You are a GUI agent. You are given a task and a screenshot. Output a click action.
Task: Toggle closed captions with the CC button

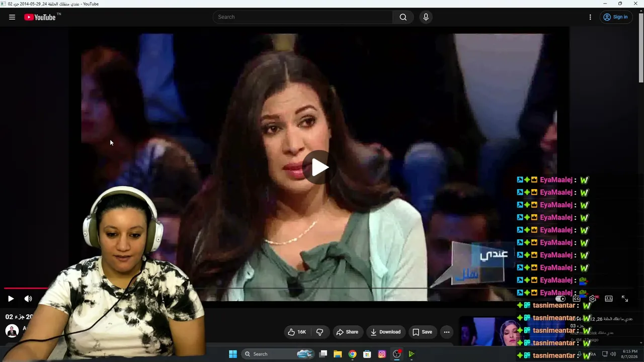click(577, 299)
